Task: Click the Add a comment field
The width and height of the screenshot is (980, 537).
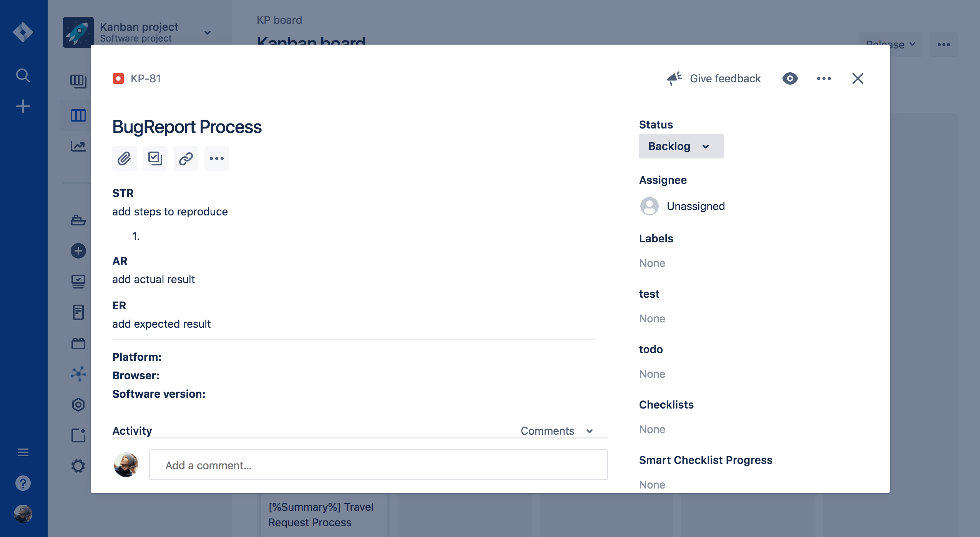Action: click(x=378, y=465)
